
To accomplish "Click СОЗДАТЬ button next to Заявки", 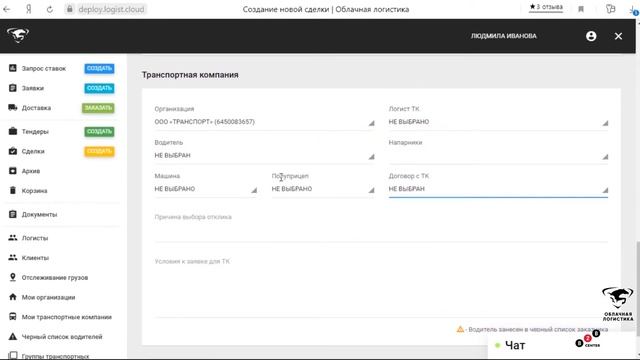I will tap(99, 88).
